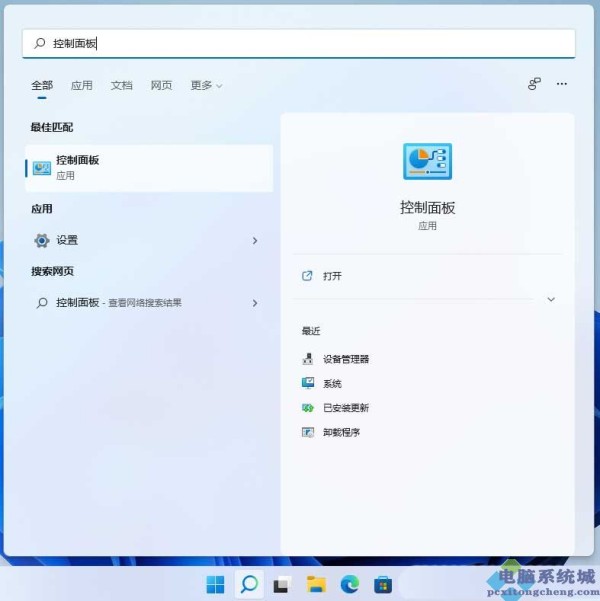This screenshot has height=601, width=600.
Task: Click the search box containing 控制面板
Action: (x=299, y=43)
